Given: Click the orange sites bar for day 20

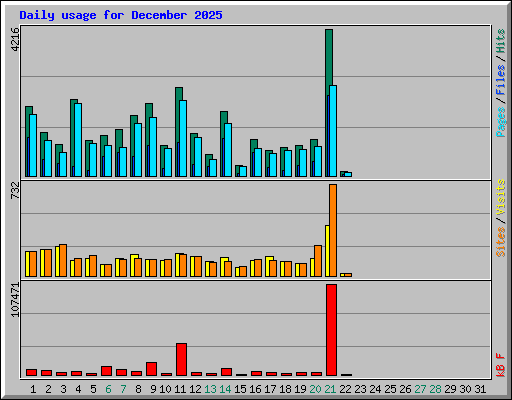Looking at the screenshot, I should point(318,261).
